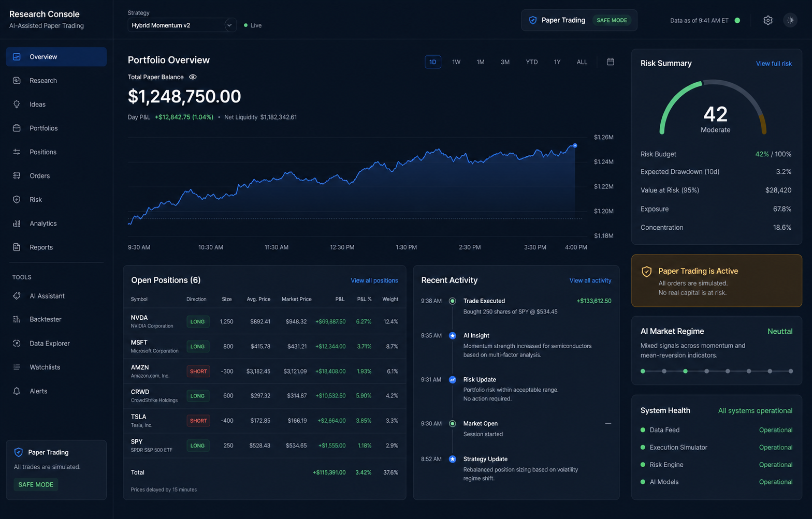Select the Data Explorer icon
This screenshot has width=812, height=519.
coord(17,344)
